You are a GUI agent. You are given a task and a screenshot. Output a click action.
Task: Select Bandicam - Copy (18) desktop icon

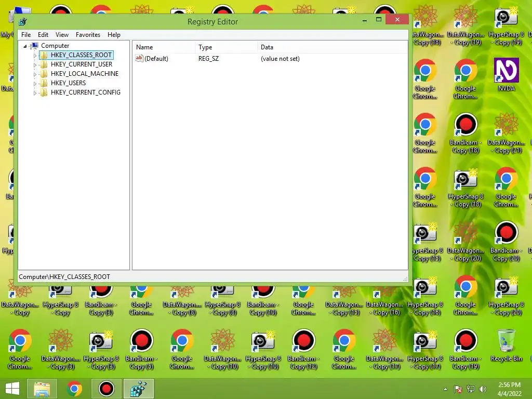465,134
